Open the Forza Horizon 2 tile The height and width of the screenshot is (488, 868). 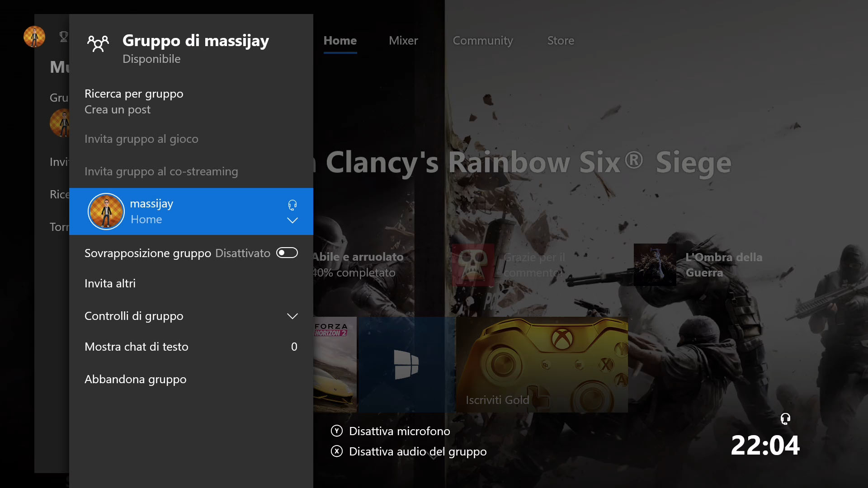pyautogui.click(x=335, y=364)
